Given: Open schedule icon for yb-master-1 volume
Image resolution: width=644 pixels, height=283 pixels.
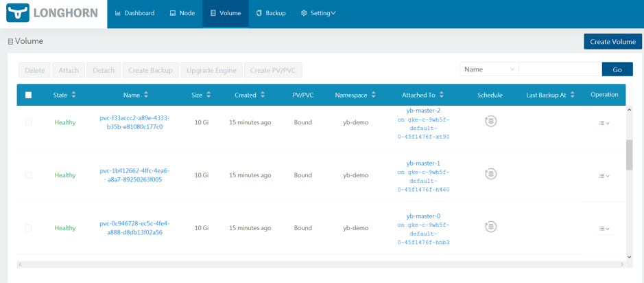Looking at the screenshot, I should coord(490,174).
